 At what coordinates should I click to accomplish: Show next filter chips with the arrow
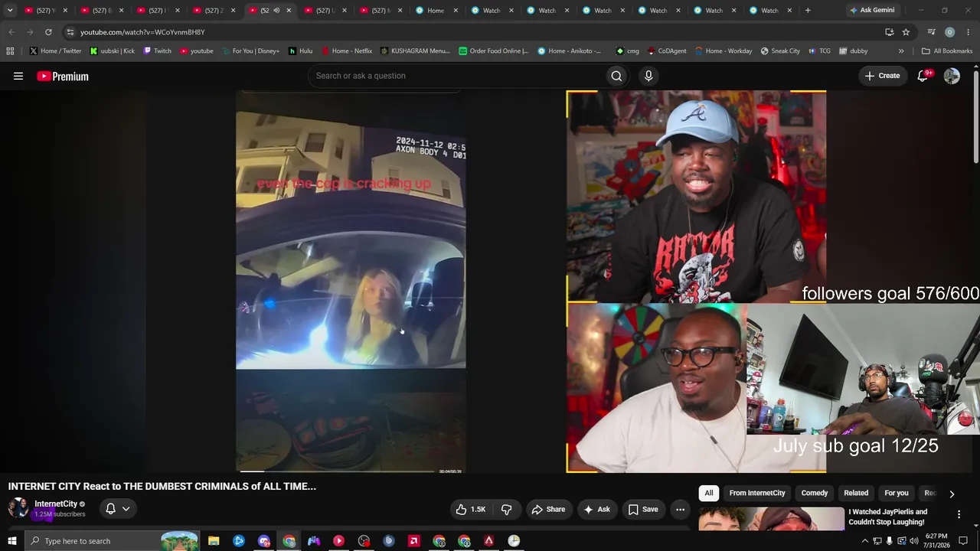952,494
